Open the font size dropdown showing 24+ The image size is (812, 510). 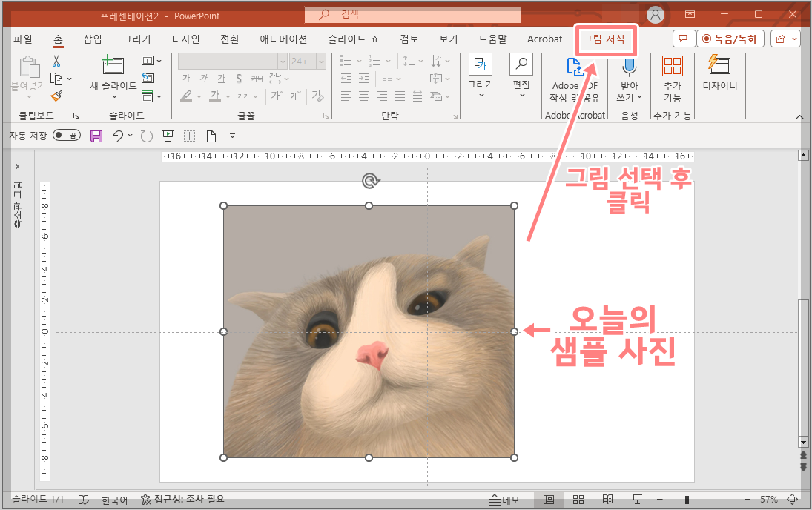(320, 61)
